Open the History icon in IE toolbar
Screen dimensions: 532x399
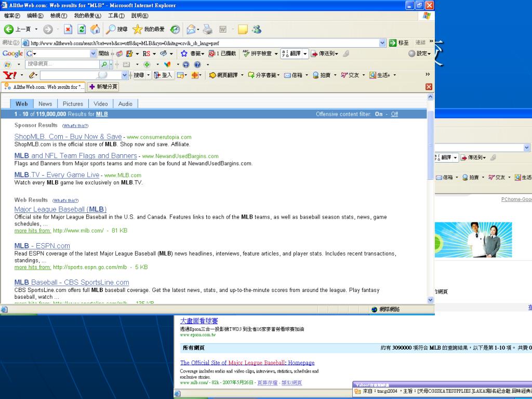(175, 30)
